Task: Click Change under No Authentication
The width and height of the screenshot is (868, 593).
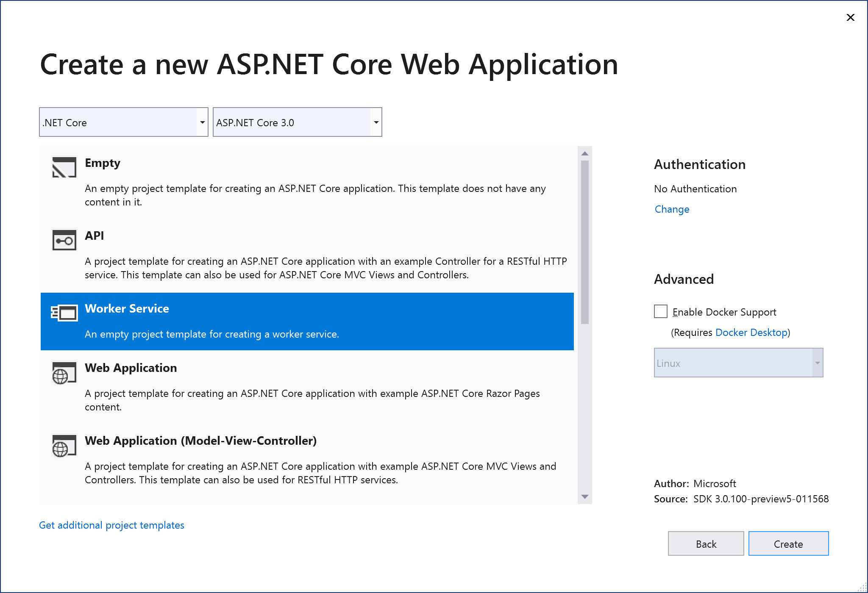Action: coord(671,209)
